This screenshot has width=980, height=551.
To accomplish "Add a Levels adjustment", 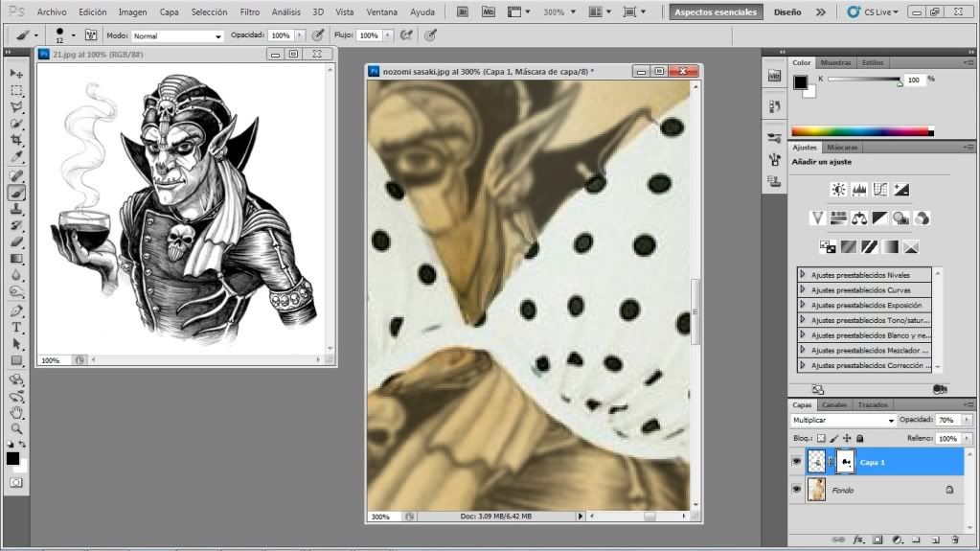I will [x=859, y=190].
